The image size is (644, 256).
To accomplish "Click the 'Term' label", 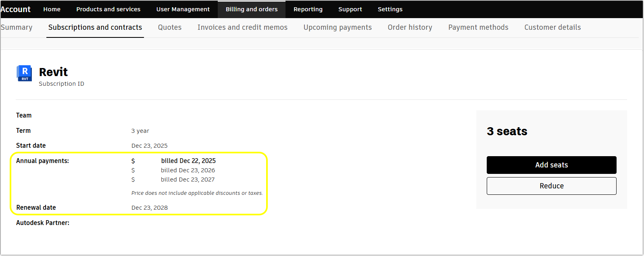I will (x=23, y=130).
